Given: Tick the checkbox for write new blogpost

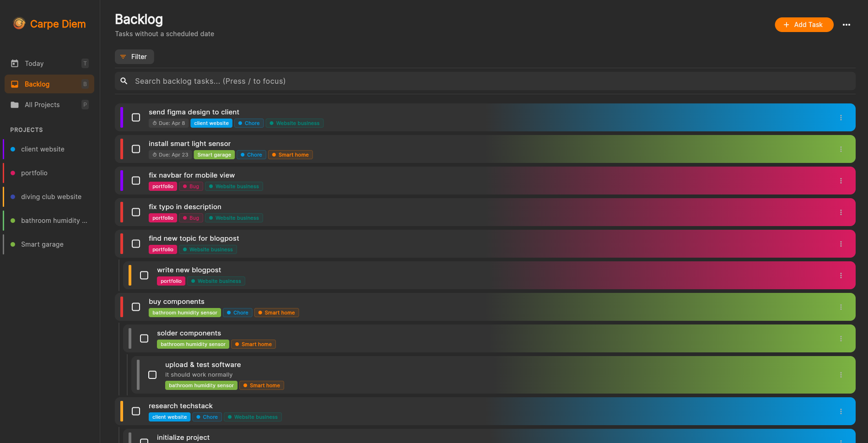Looking at the screenshot, I should 144,276.
